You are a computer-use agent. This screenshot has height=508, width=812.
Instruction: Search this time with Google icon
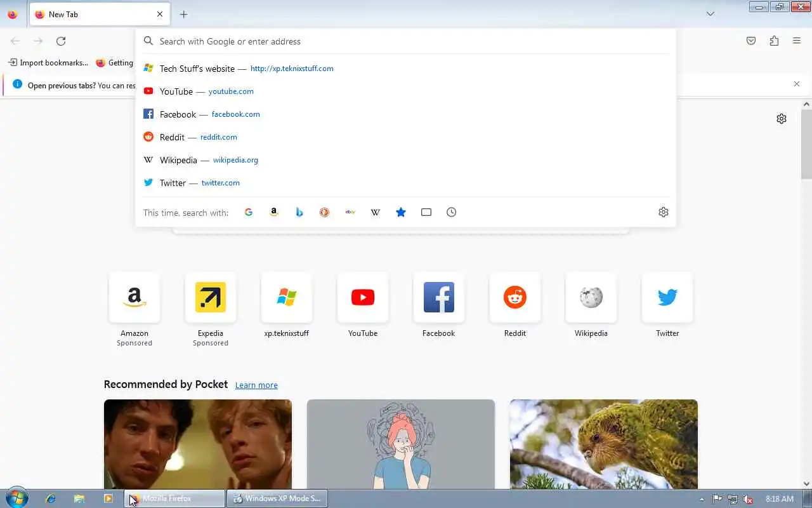(x=249, y=212)
